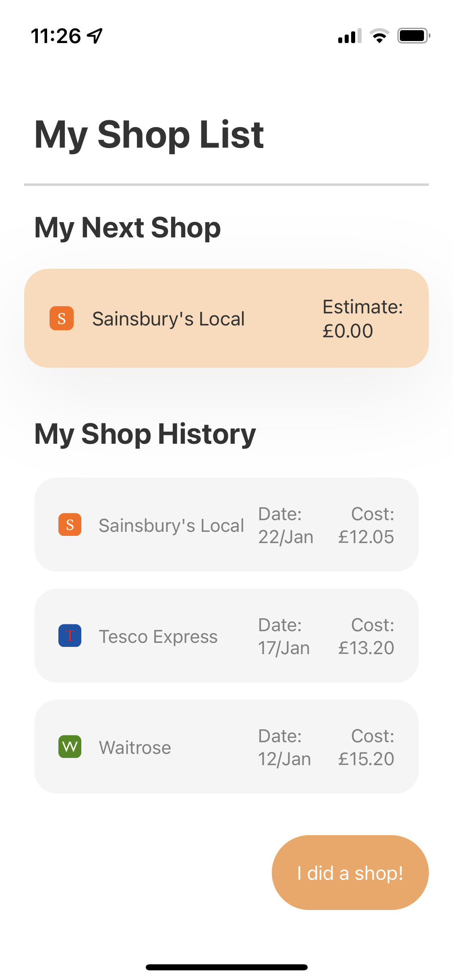The width and height of the screenshot is (453, 980).
Task: Tap the blue Tesco Express icon
Action: (70, 636)
